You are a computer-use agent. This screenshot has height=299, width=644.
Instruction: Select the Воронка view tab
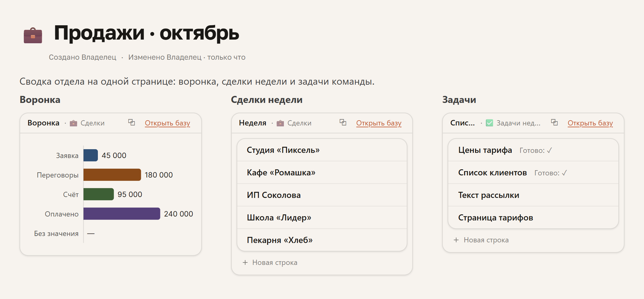[43, 123]
